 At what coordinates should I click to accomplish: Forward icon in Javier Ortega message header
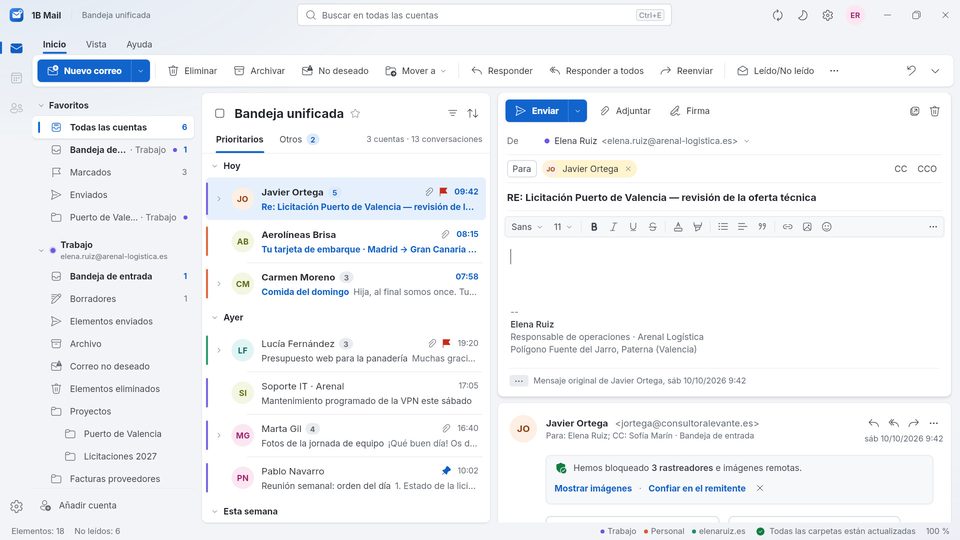point(913,423)
